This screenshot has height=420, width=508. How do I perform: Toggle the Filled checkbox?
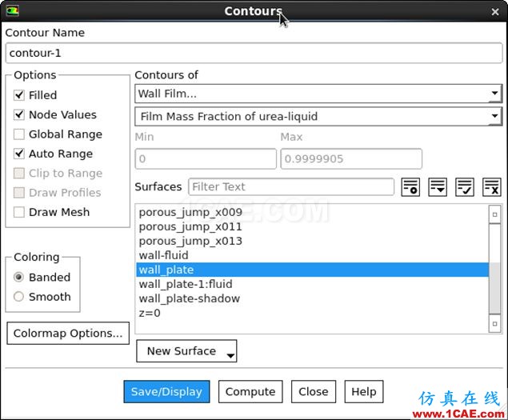[x=18, y=95]
